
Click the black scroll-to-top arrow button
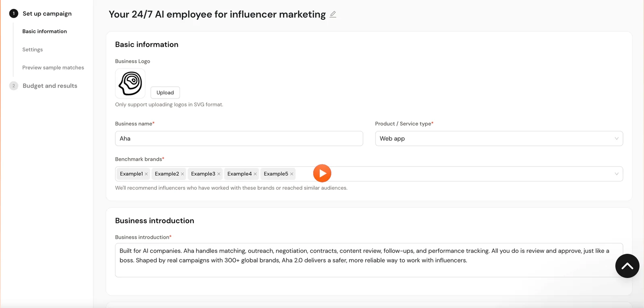pos(627,266)
